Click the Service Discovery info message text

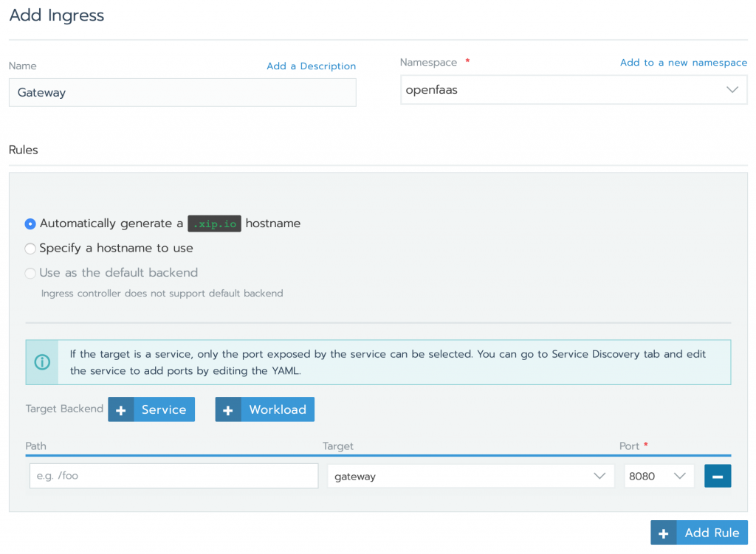coord(388,362)
